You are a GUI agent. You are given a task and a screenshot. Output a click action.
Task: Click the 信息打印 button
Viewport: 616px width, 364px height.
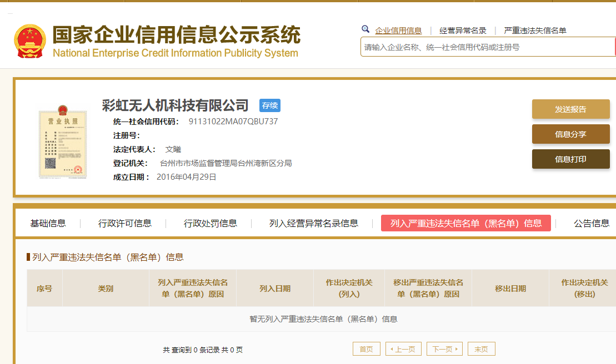[571, 159]
